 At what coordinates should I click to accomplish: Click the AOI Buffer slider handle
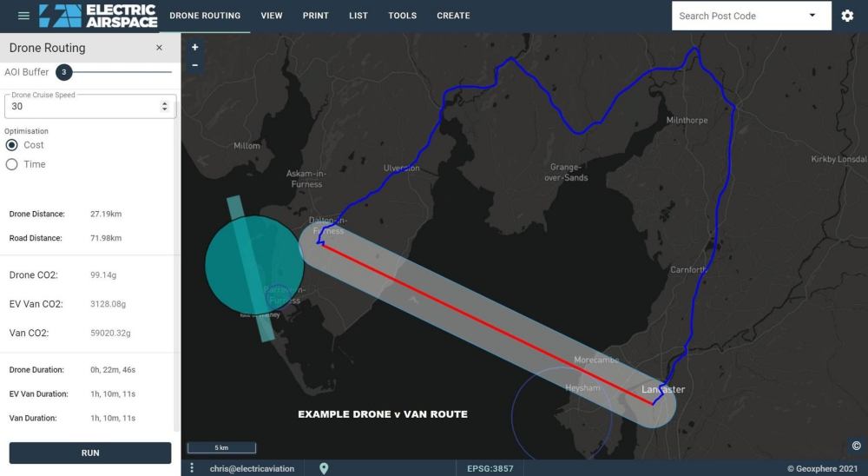point(63,72)
